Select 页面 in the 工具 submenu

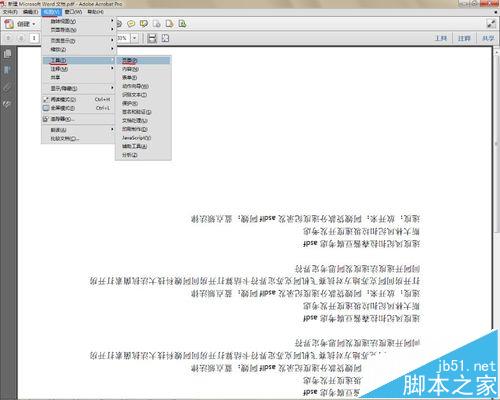pos(143,60)
